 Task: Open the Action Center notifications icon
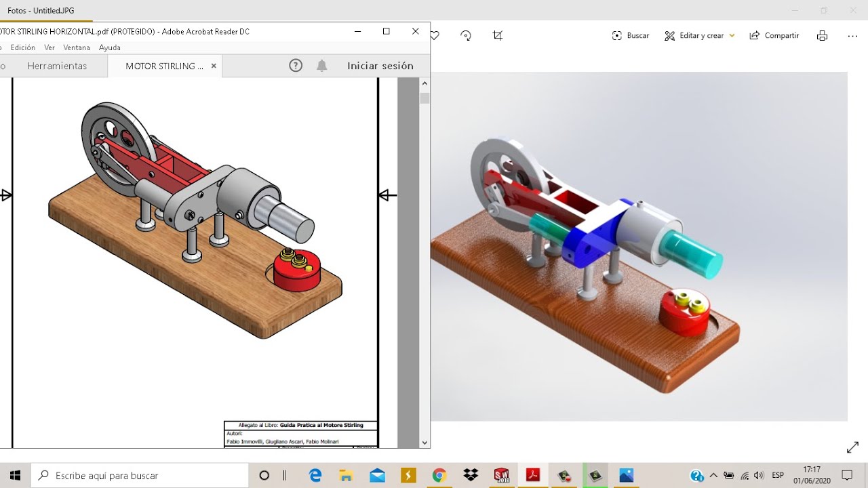pyautogui.click(x=847, y=475)
